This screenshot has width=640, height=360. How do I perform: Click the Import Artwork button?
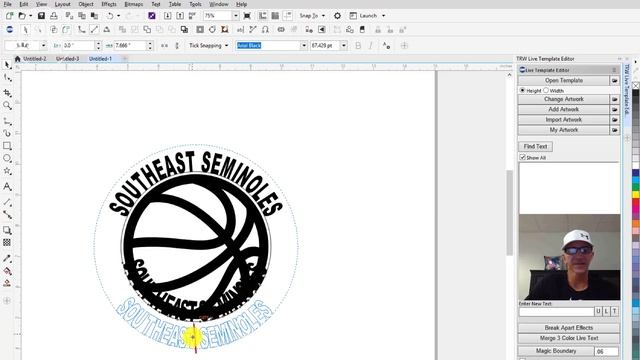click(x=564, y=120)
